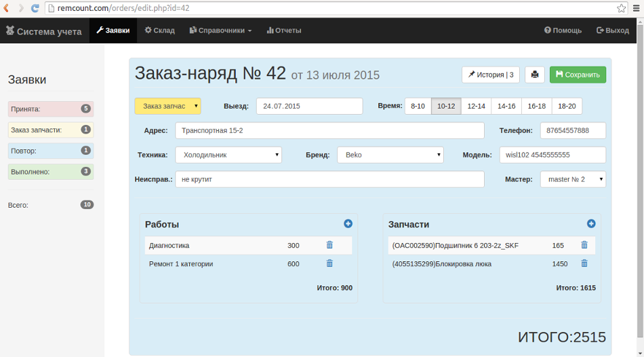Open the Справочники navigation menu
Image resolution: width=644 pixels, height=357 pixels.
(220, 31)
